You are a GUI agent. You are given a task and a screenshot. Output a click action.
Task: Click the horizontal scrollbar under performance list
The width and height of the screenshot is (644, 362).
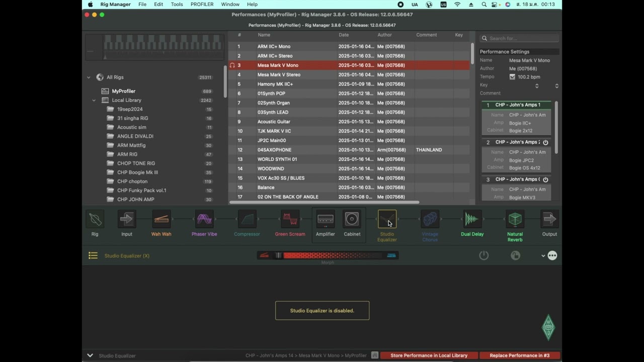point(325,202)
